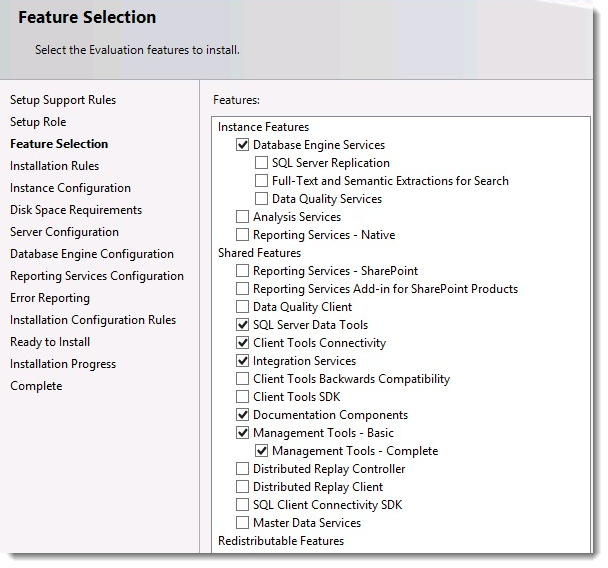This screenshot has width=608, height=568.
Task: Enable the Client Tools SDK checkbox
Action: pos(242,397)
